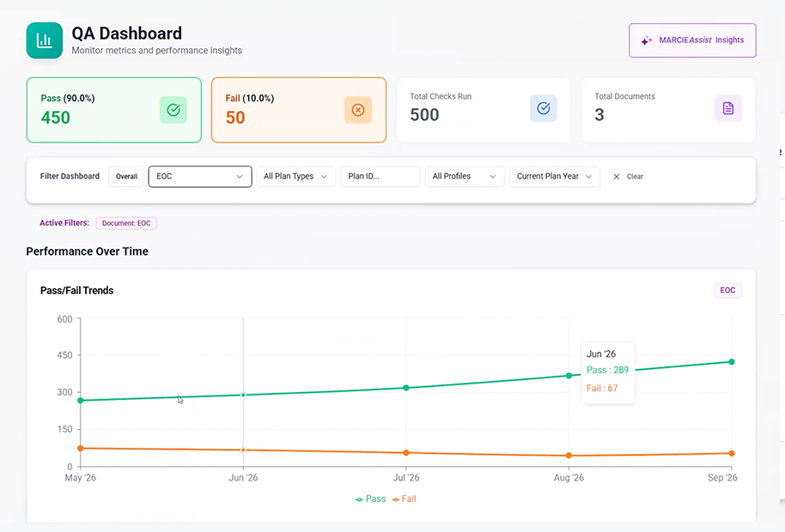
Task: Click the Active Filters Document: EOC chip
Action: click(125, 222)
